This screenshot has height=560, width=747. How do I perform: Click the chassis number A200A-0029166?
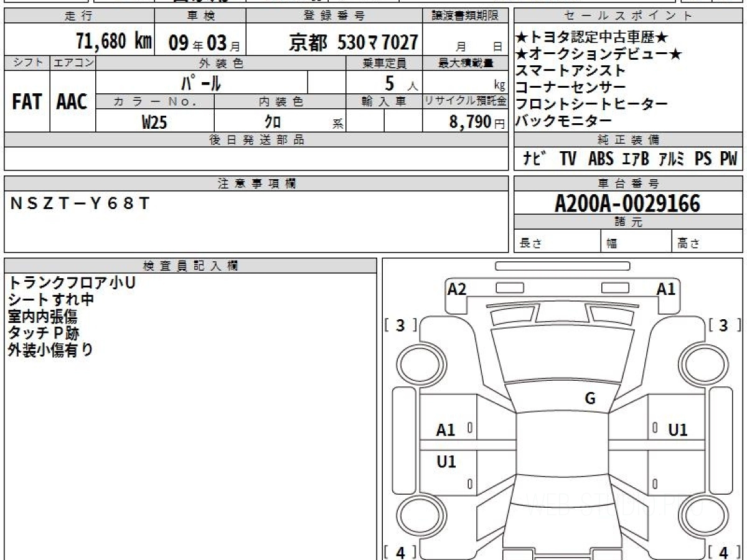(x=627, y=203)
